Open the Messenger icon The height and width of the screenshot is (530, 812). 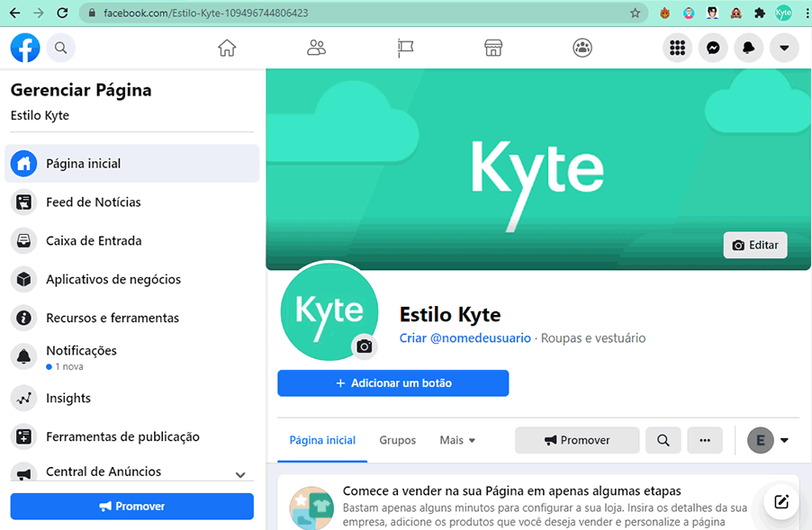tap(713, 48)
